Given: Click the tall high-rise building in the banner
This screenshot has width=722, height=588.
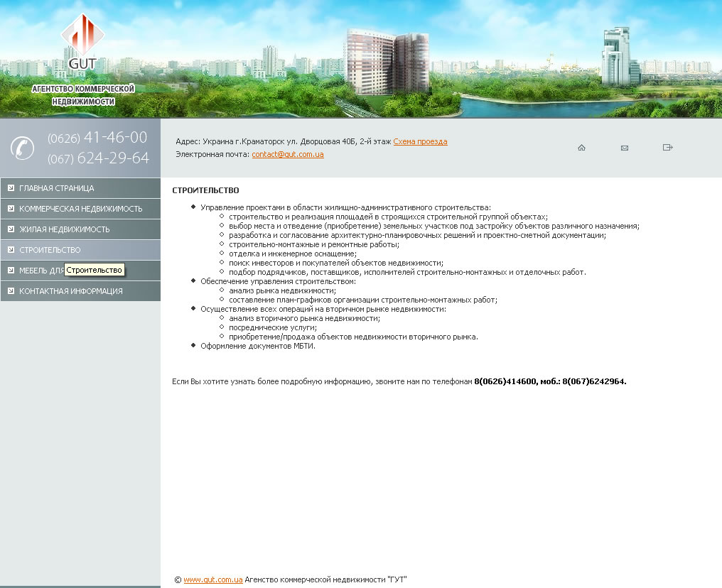Looking at the screenshot, I should click(x=388, y=61).
